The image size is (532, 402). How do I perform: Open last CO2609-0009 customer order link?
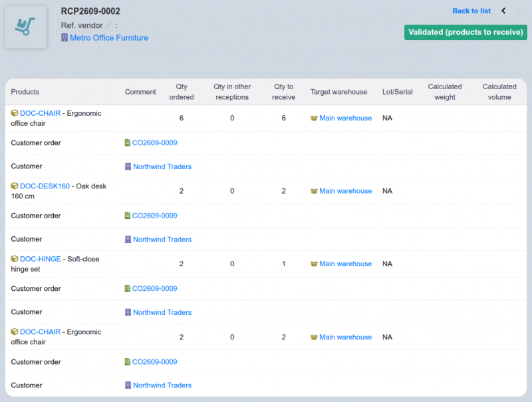[x=154, y=362]
